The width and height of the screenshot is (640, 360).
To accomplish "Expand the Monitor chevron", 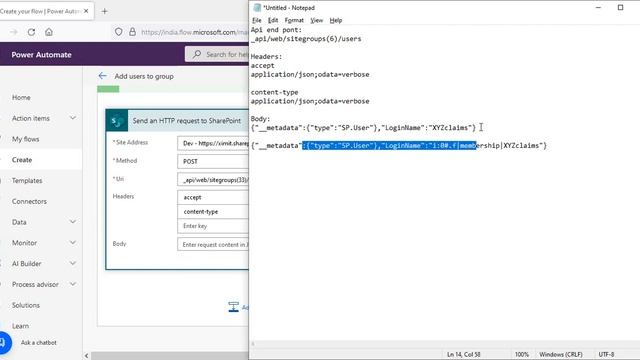I will pos(73,242).
